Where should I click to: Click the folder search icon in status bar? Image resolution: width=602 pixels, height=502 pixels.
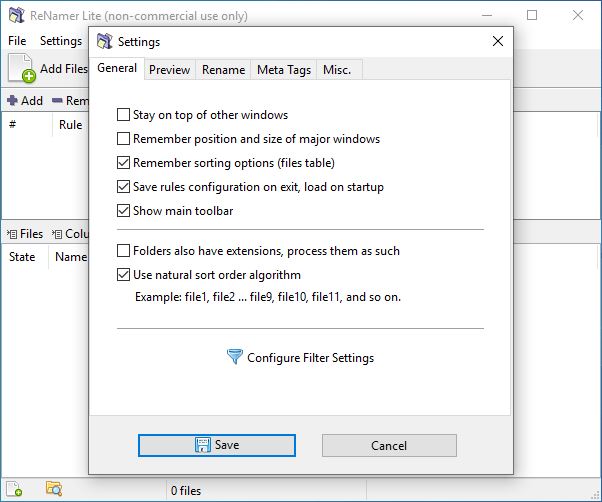click(54, 489)
